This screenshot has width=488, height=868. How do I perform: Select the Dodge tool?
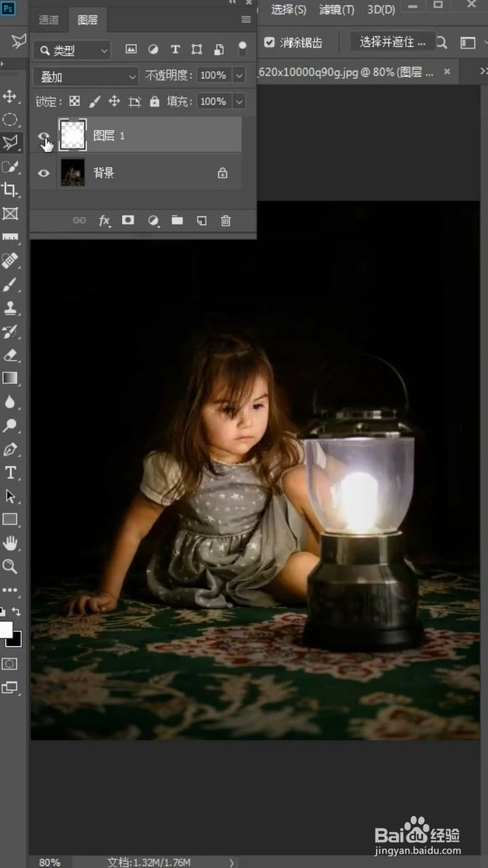point(9,426)
